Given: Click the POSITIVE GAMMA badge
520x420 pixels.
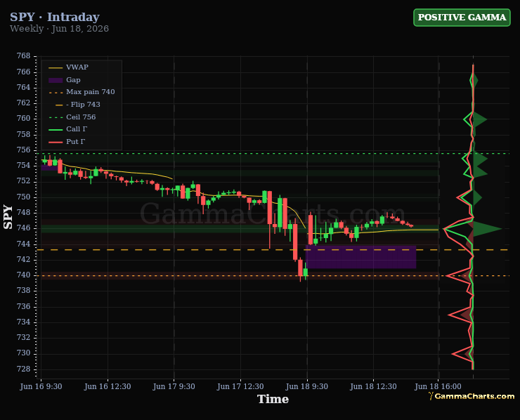Looking at the screenshot, I should pos(462,18).
